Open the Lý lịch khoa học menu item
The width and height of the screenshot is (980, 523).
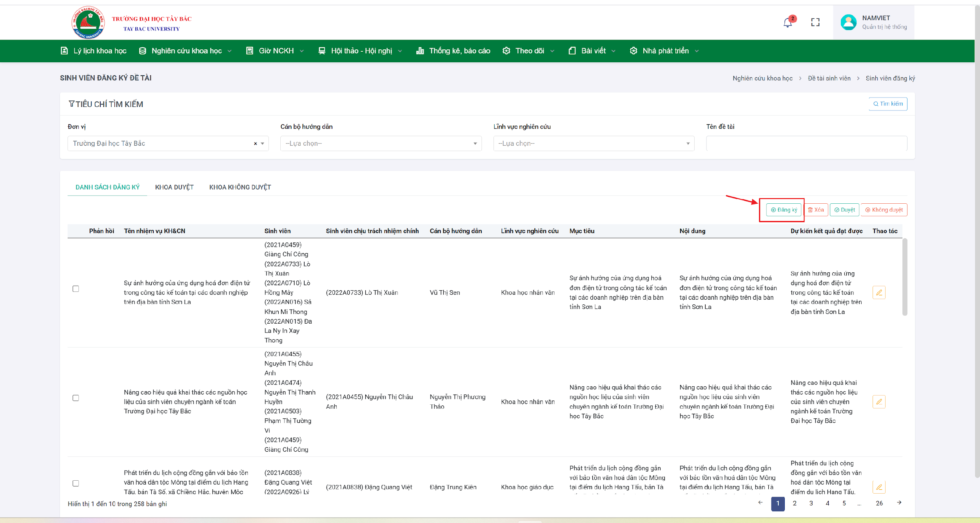[94, 51]
